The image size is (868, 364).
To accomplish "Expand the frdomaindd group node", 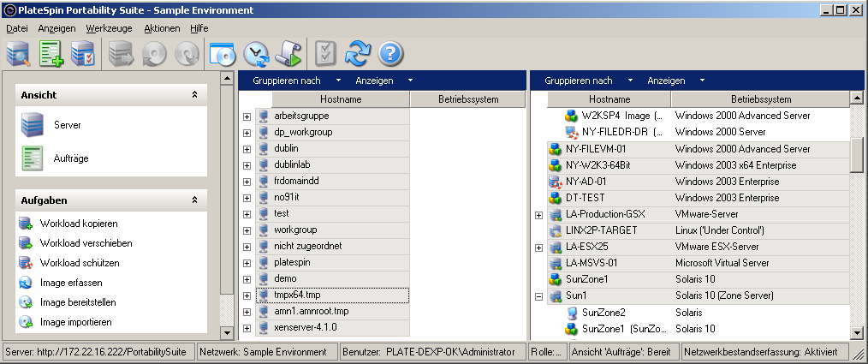I will (247, 182).
